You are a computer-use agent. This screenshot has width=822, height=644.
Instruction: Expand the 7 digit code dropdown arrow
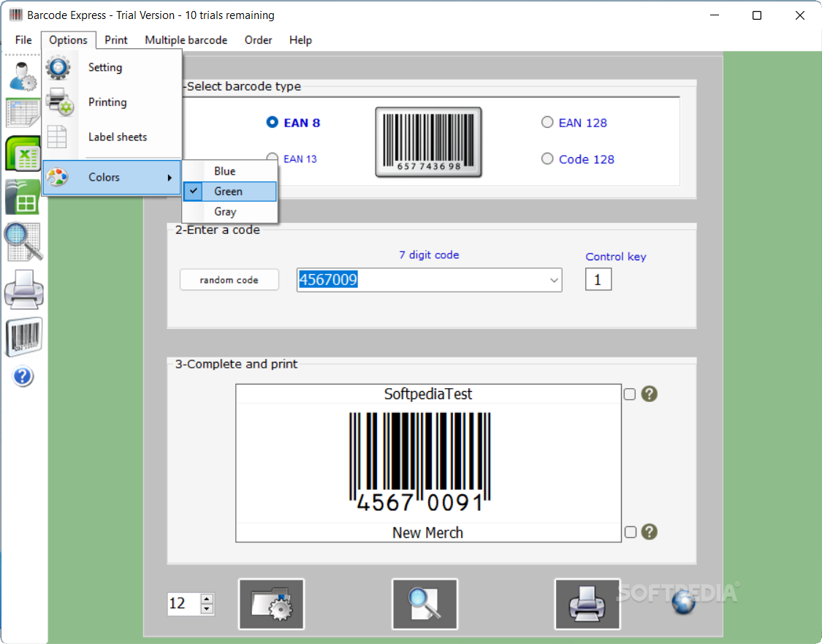[x=554, y=280]
